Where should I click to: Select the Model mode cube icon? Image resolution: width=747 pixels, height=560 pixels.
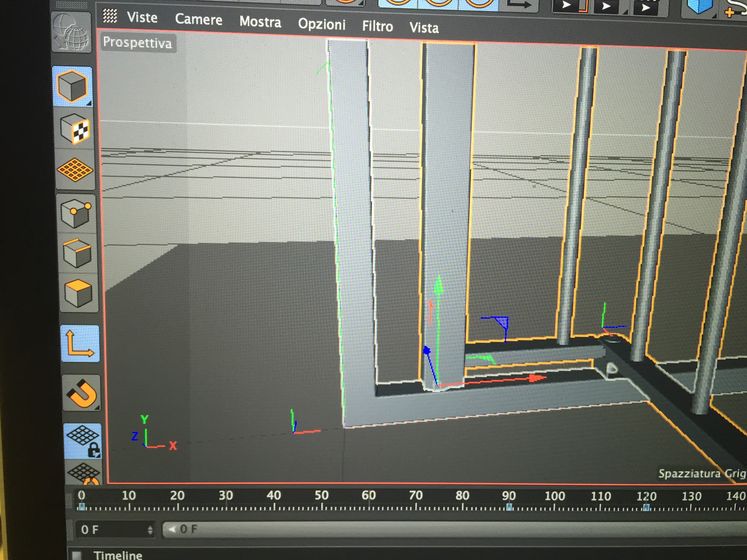(72, 86)
